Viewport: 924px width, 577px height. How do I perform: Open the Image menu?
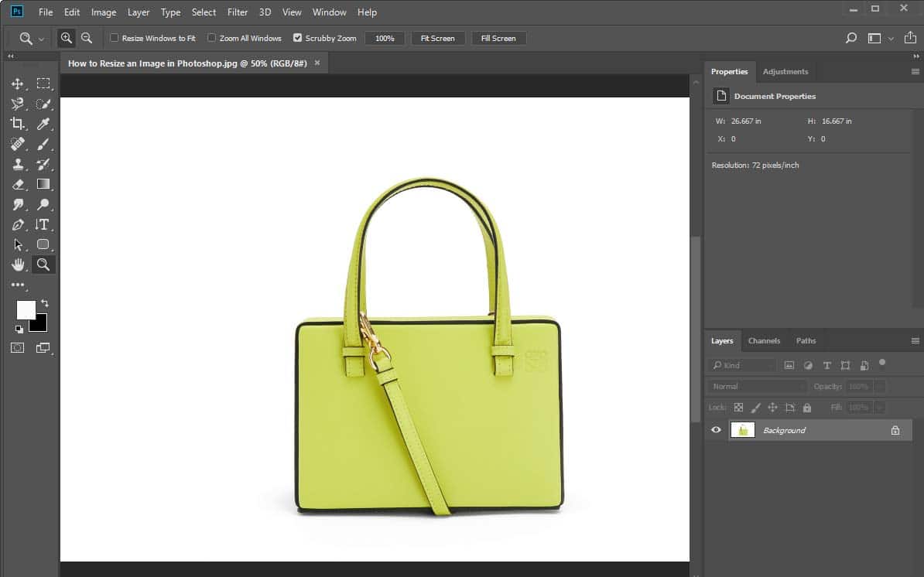103,12
